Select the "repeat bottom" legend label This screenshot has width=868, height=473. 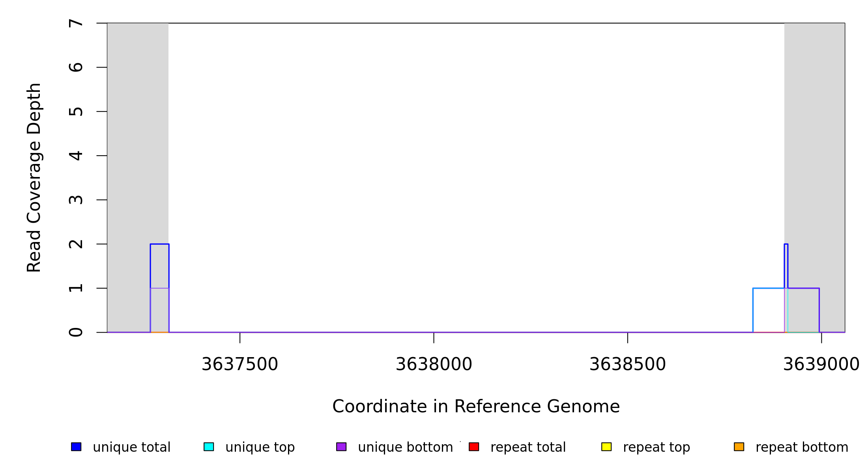coord(802,447)
